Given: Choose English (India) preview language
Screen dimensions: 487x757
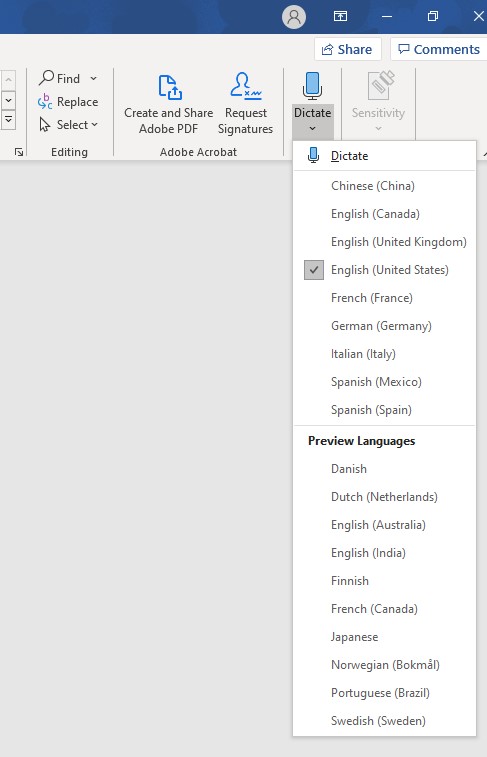Looking at the screenshot, I should point(384,553).
